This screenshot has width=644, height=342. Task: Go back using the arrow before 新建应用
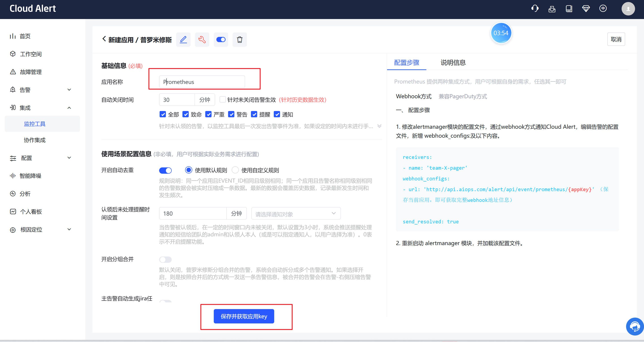pyautogui.click(x=104, y=39)
